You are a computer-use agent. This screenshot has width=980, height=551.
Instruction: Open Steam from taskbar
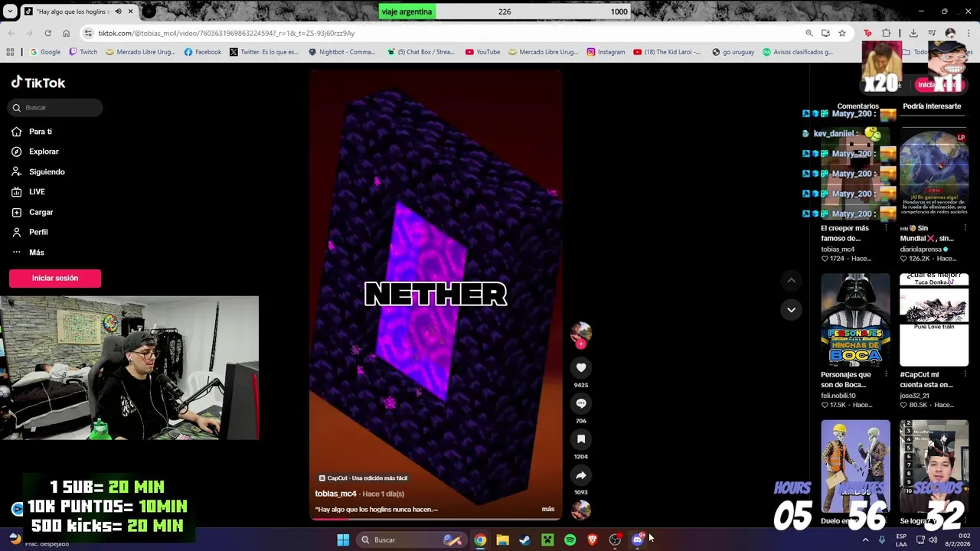524,540
